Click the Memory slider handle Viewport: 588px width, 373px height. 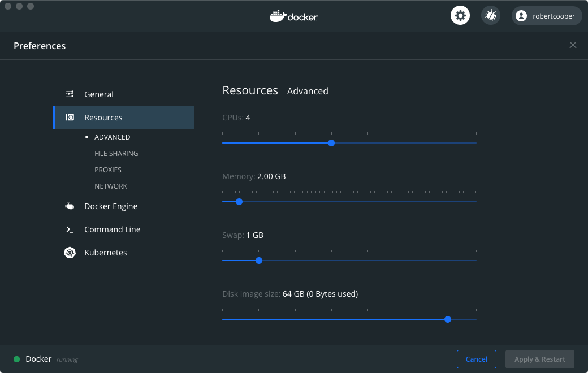point(239,202)
